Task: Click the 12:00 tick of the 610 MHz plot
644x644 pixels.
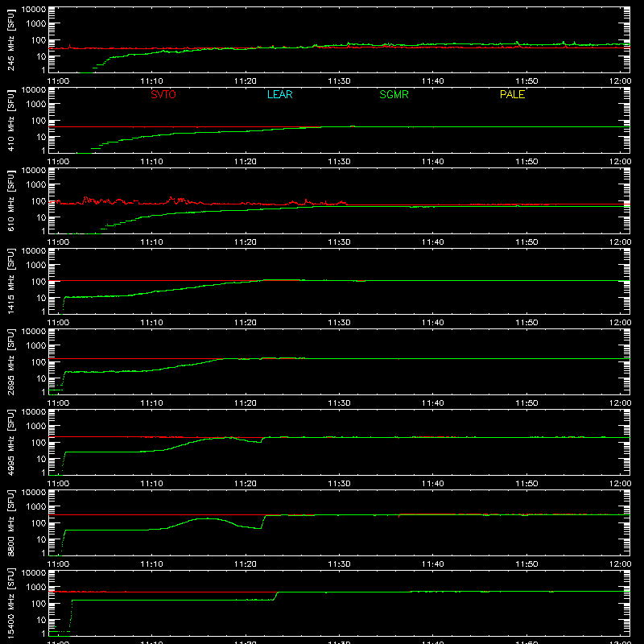Action: (620, 242)
